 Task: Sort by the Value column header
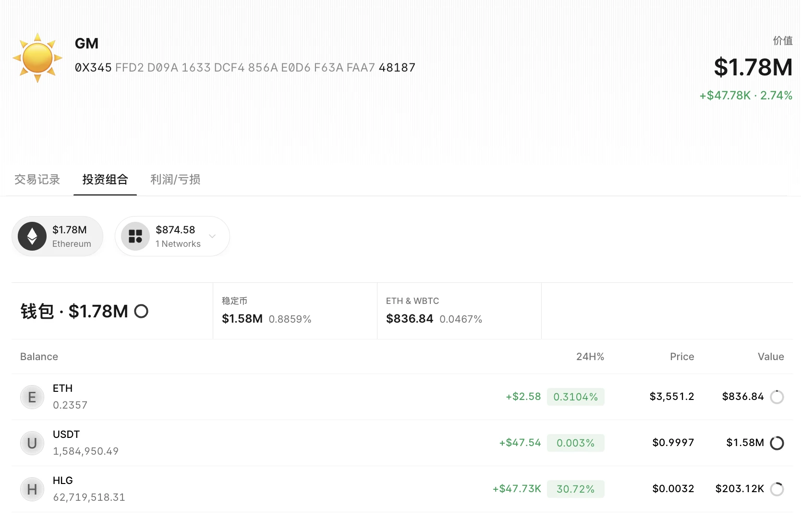coord(770,357)
